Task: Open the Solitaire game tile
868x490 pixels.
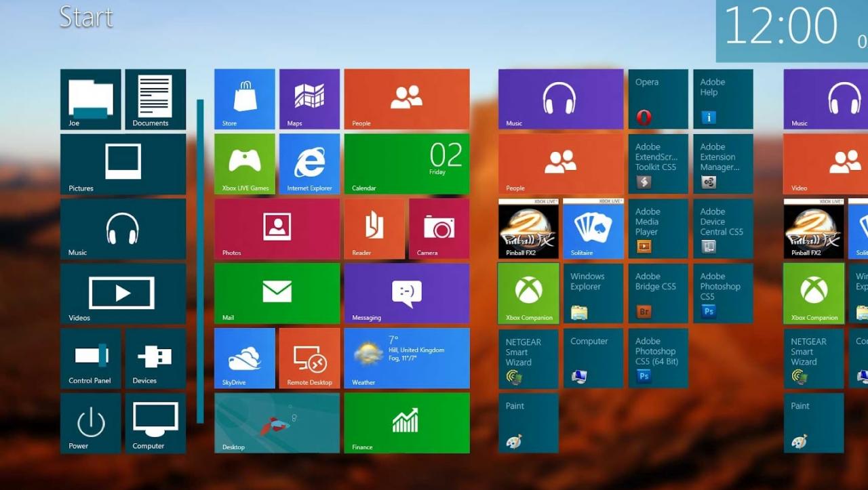Action: tap(593, 228)
